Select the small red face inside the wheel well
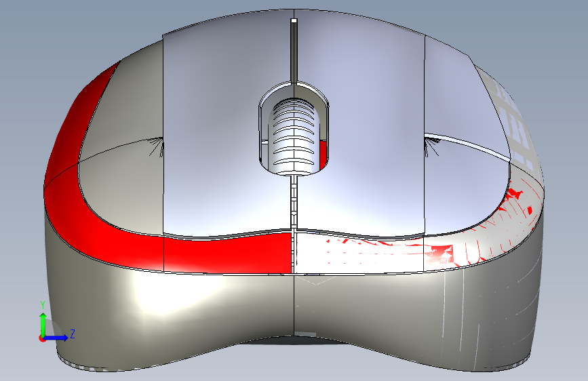The width and height of the screenshot is (588, 381). point(323,154)
